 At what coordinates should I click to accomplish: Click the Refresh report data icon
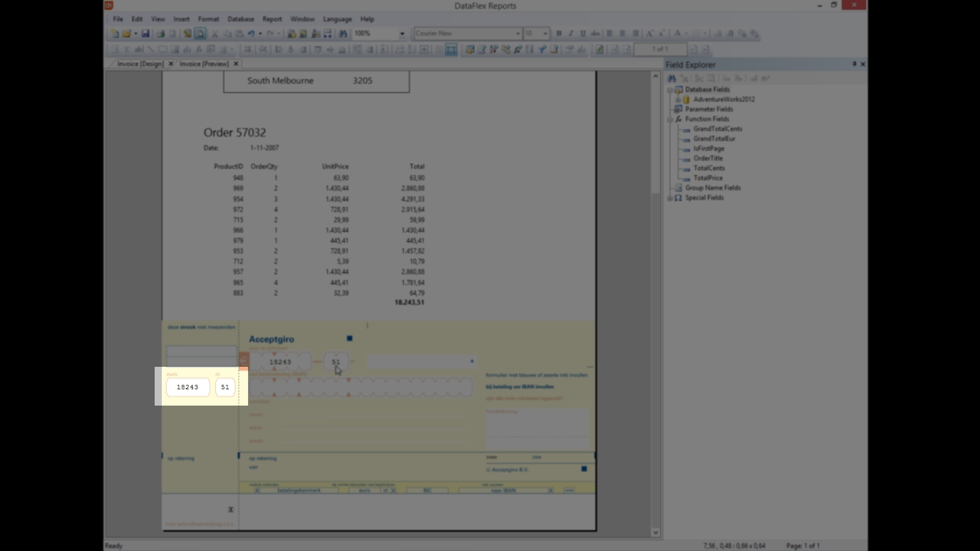point(600,49)
